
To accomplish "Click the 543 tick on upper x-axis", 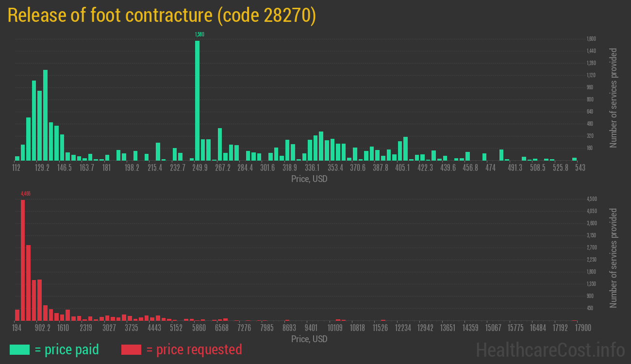I will point(580,168).
